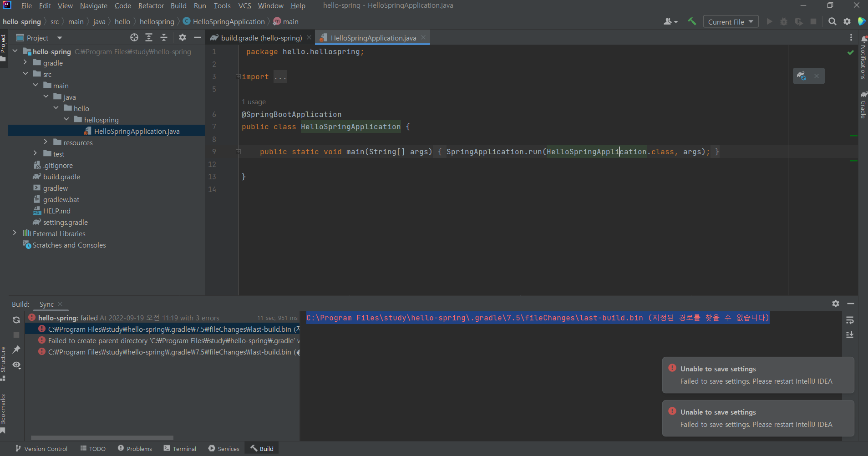Open IDE settings gear in top toolbar
Viewport: 868px width, 456px height.
[x=847, y=21]
